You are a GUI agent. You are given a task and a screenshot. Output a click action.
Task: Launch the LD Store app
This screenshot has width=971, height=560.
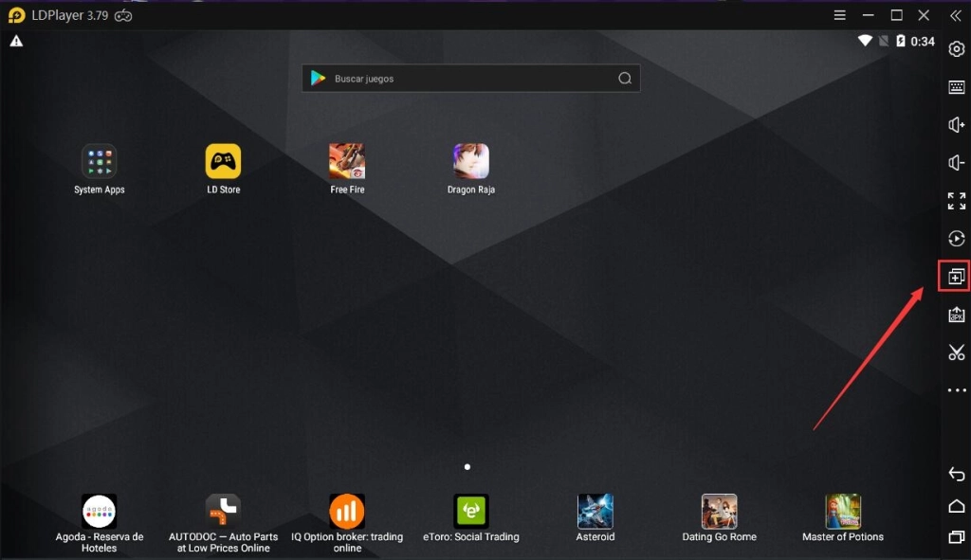click(223, 161)
